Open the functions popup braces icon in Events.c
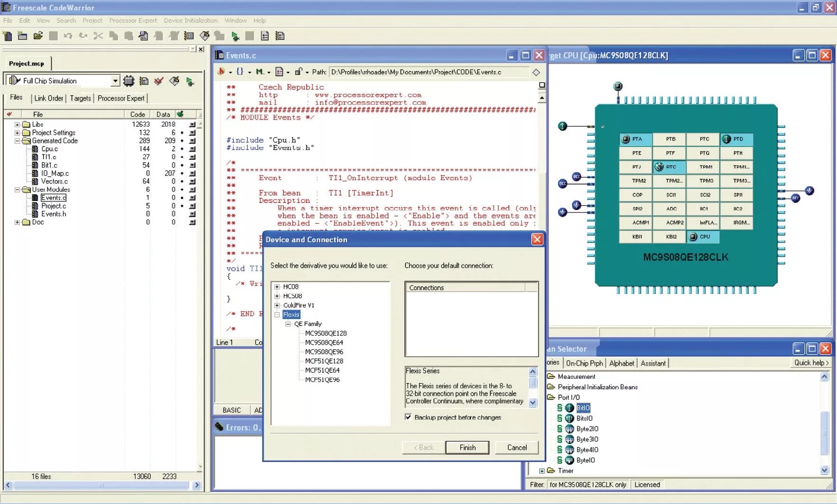 tap(240, 72)
